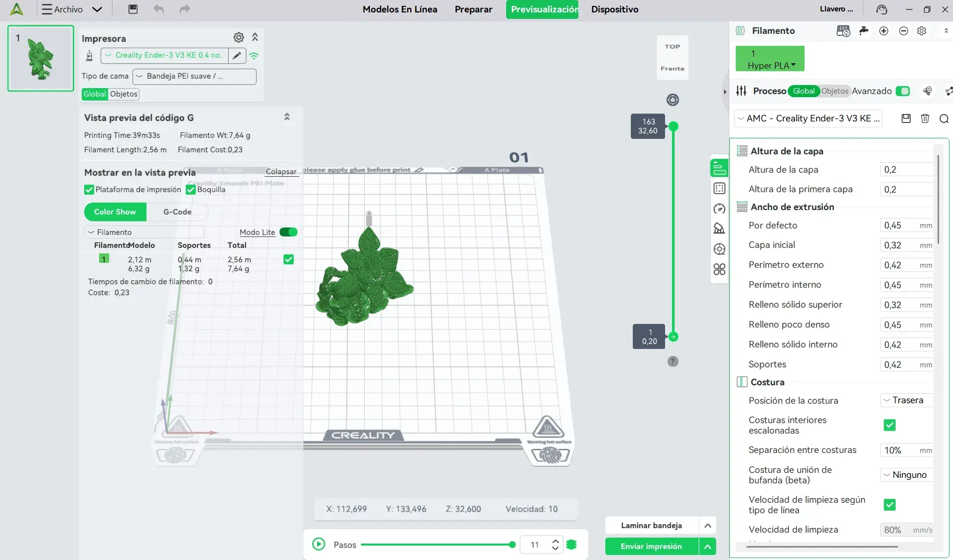Uncheck Costuras interiores escalonadas
The height and width of the screenshot is (560, 953).
890,425
